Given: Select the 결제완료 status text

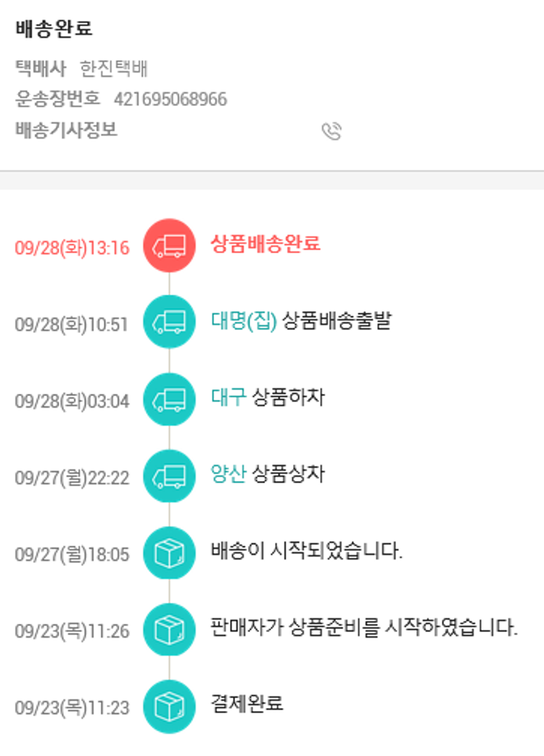Looking at the screenshot, I should pos(247,704).
